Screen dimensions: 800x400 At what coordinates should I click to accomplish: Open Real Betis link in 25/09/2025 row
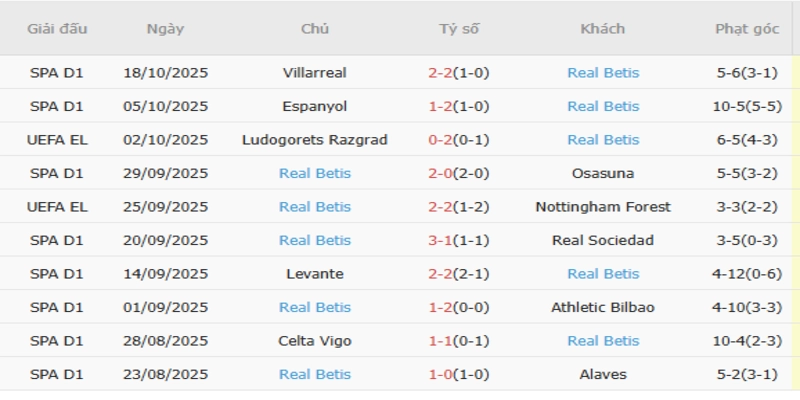(x=315, y=207)
